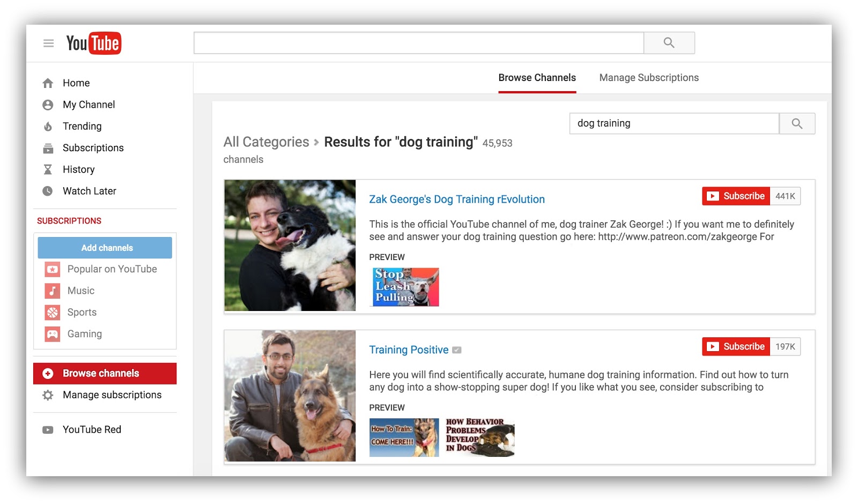Viewport: 858px width, 504px height.
Task: Open Subscriptions from the sidebar
Action: point(93,148)
